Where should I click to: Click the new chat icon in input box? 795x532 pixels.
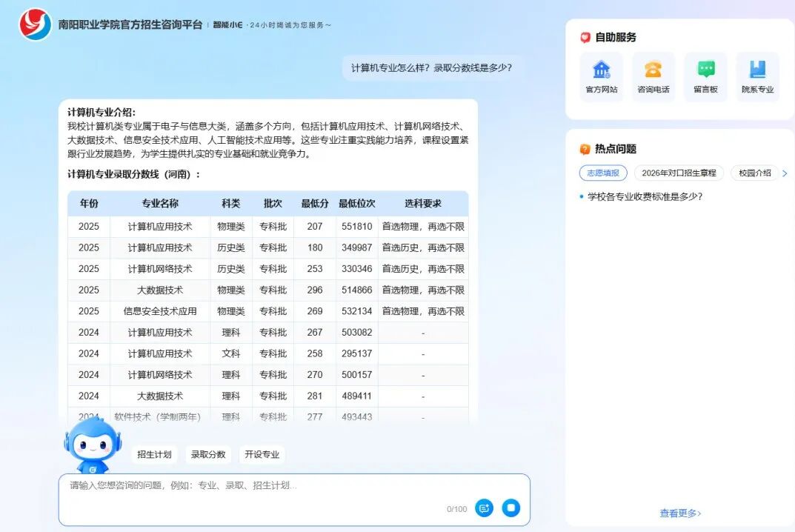tap(484, 508)
